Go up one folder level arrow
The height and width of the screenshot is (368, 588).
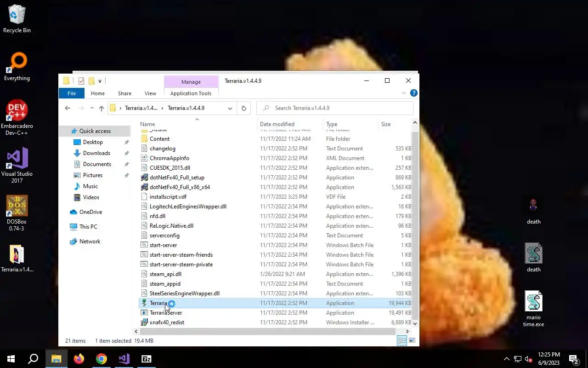[102, 108]
